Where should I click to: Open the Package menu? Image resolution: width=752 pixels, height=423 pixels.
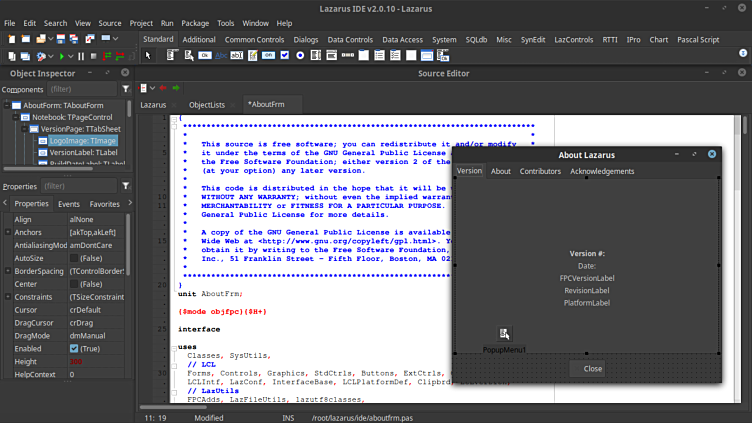pyautogui.click(x=195, y=22)
